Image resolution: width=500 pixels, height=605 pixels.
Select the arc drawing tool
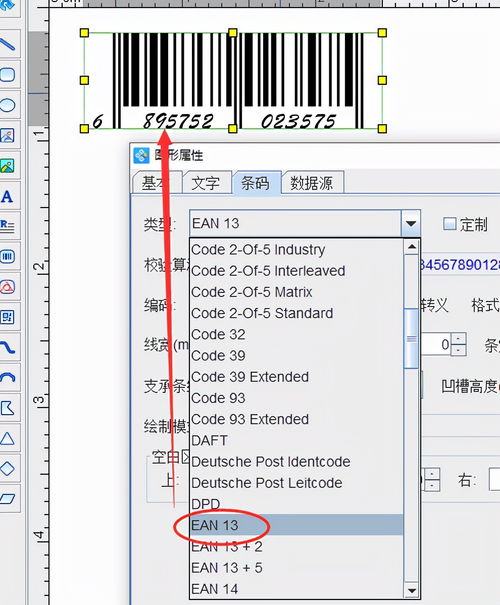[8, 378]
